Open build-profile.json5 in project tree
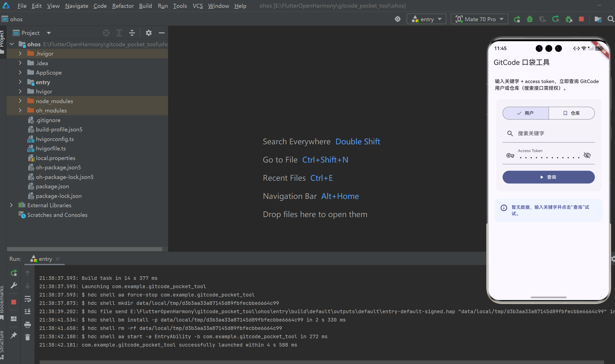Image resolution: width=615 pixels, height=364 pixels. (x=59, y=130)
